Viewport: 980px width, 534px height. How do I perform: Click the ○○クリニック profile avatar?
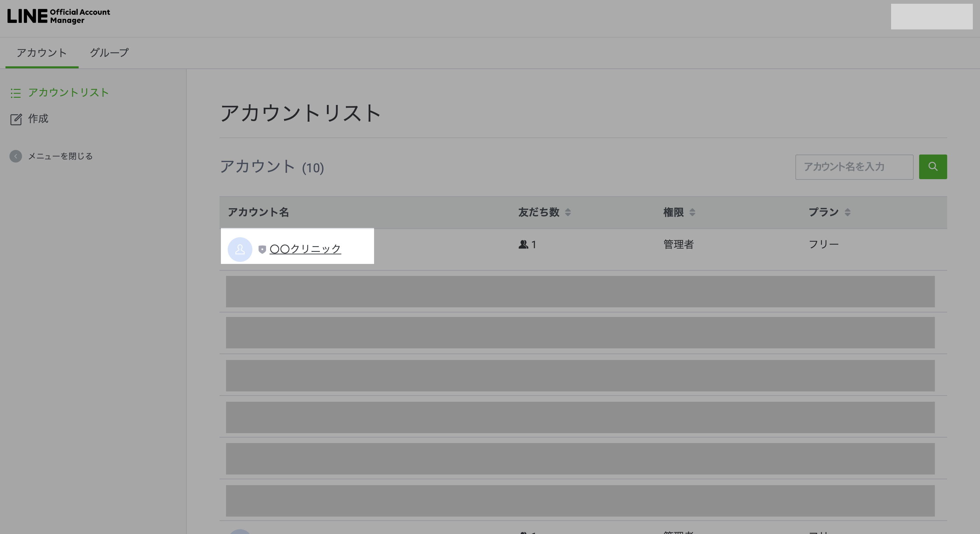pos(240,250)
